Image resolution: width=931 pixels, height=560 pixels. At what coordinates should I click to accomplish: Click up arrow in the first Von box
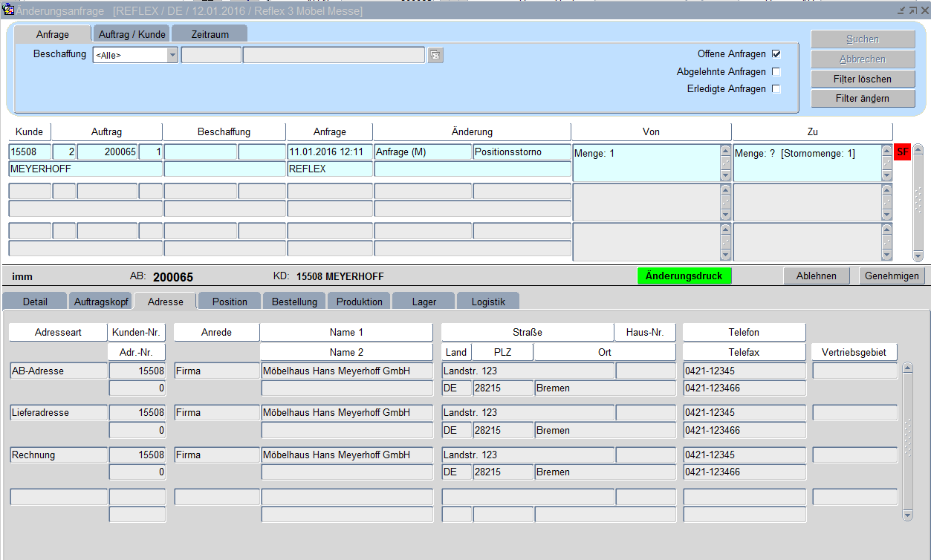(x=725, y=151)
